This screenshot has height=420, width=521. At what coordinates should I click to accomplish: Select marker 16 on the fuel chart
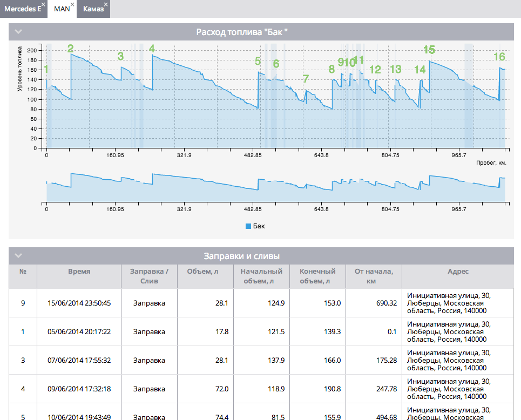pyautogui.click(x=499, y=57)
